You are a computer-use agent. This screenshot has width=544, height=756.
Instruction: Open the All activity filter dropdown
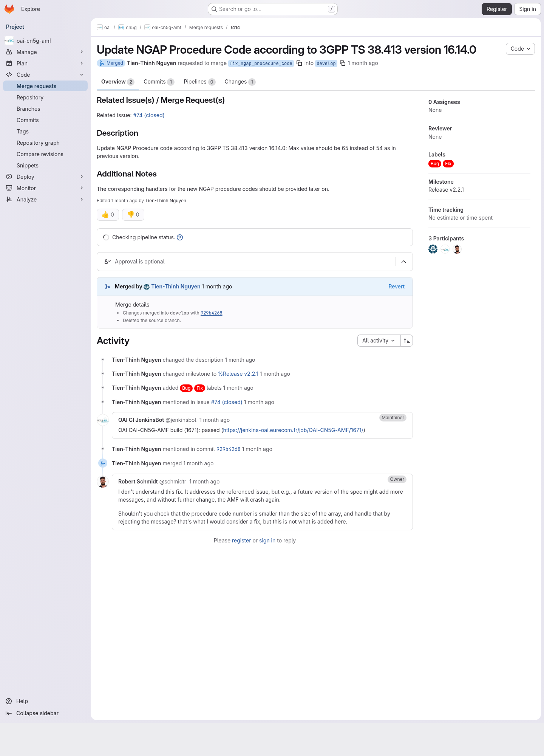379,341
